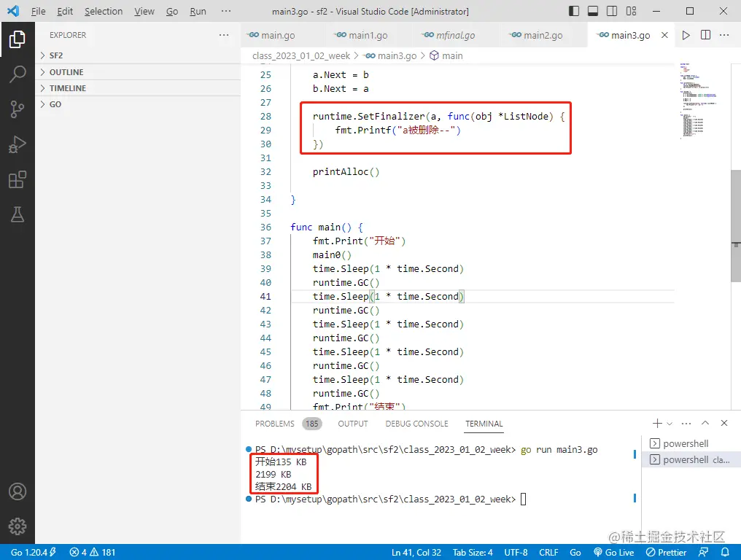Open the Run menu
Screen dimensions: 741x560
(x=198, y=12)
